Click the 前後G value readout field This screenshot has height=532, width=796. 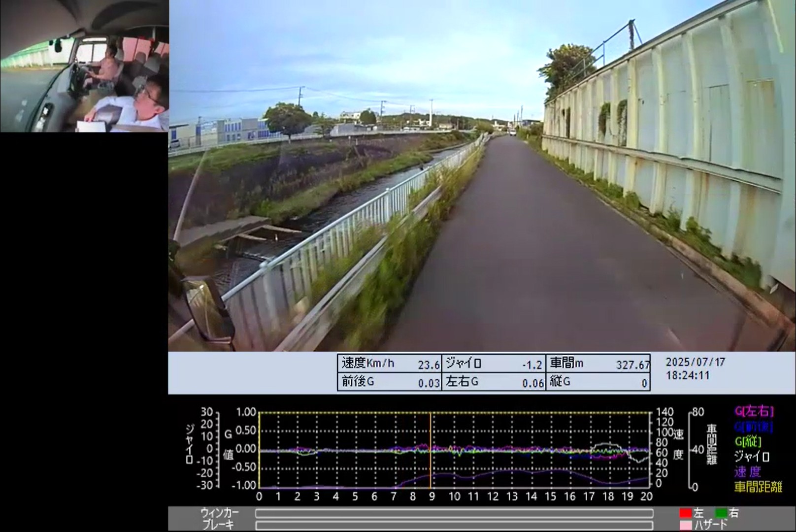(x=390, y=382)
